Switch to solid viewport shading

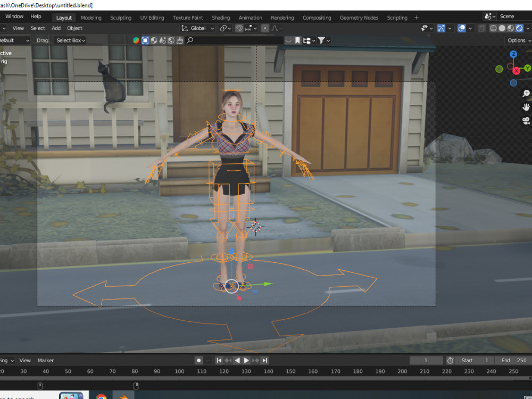502,29
